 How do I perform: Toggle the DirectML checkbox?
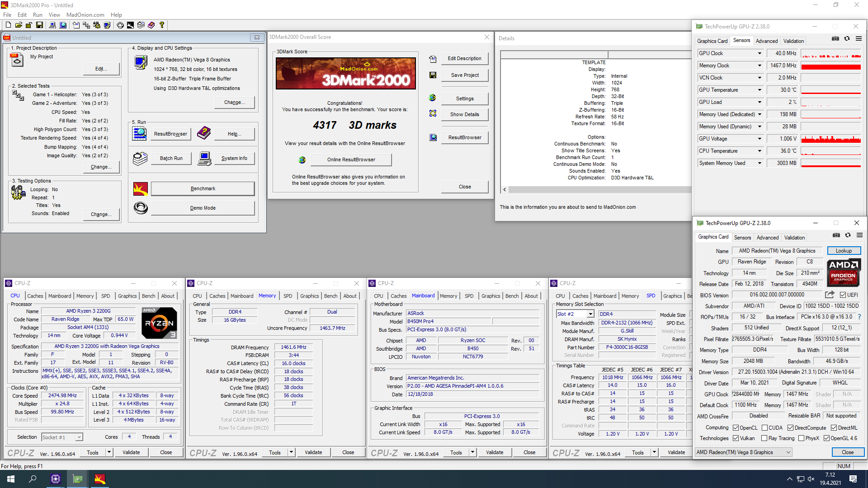(x=834, y=428)
